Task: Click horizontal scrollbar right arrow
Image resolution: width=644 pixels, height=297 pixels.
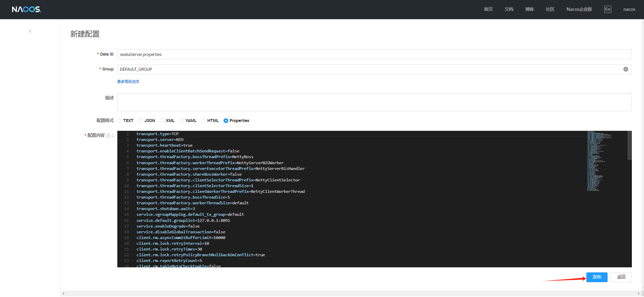Action: pos(639,294)
